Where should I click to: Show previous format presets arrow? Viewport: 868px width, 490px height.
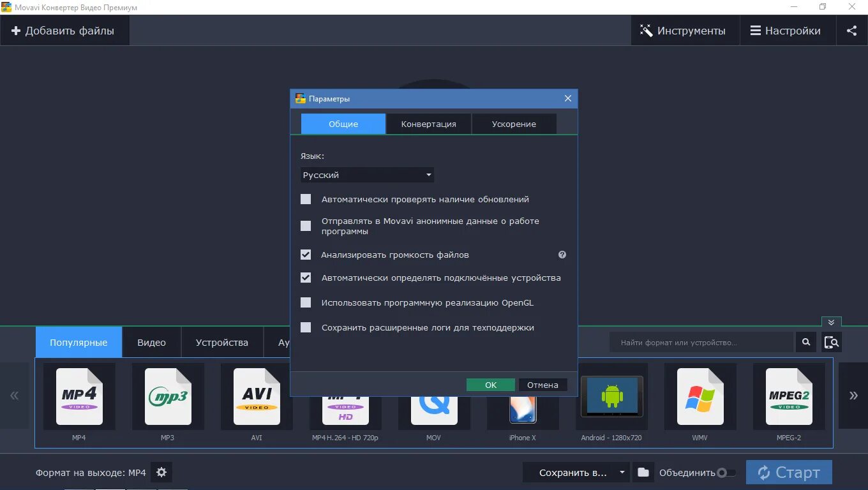coord(14,396)
